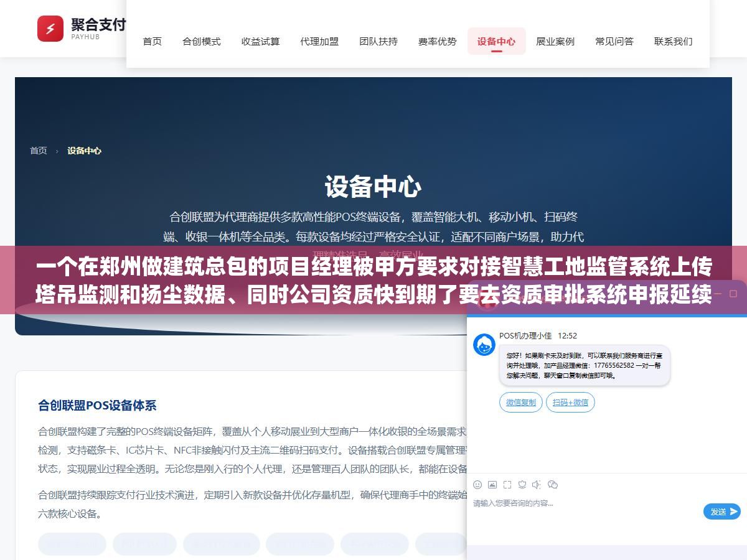Click the 微信复制 button in chat
Screen dimensions: 747x560
click(x=521, y=403)
